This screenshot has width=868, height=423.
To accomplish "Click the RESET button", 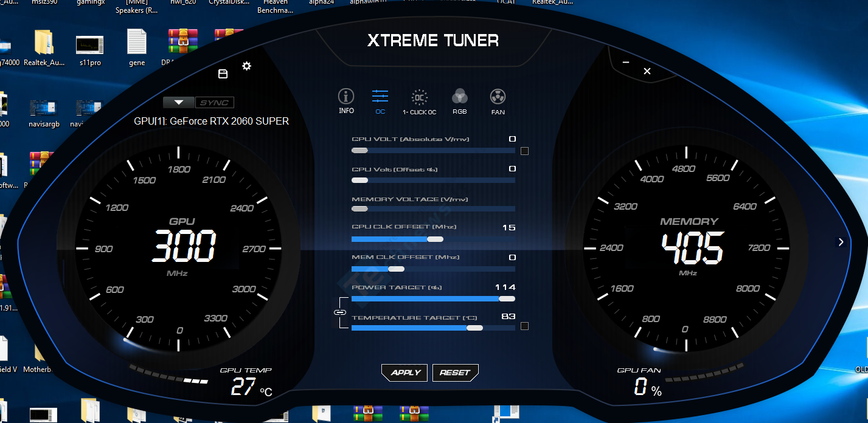I will (x=455, y=373).
